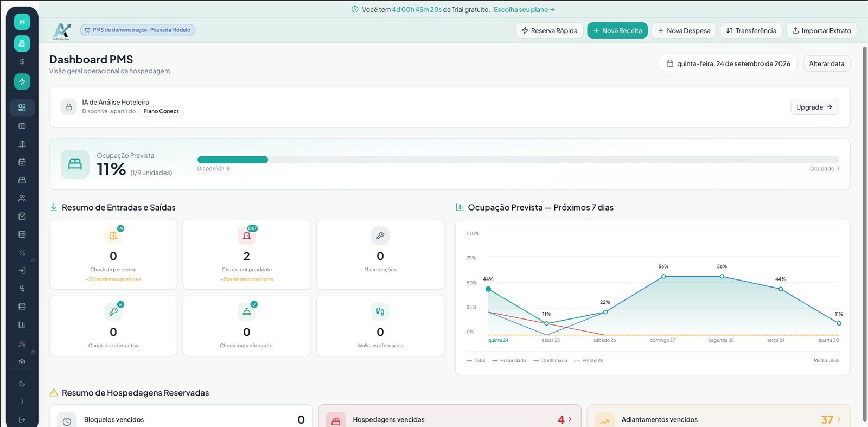Open the table grid icon in sidebar
This screenshot has height=427, width=868.
click(22, 234)
